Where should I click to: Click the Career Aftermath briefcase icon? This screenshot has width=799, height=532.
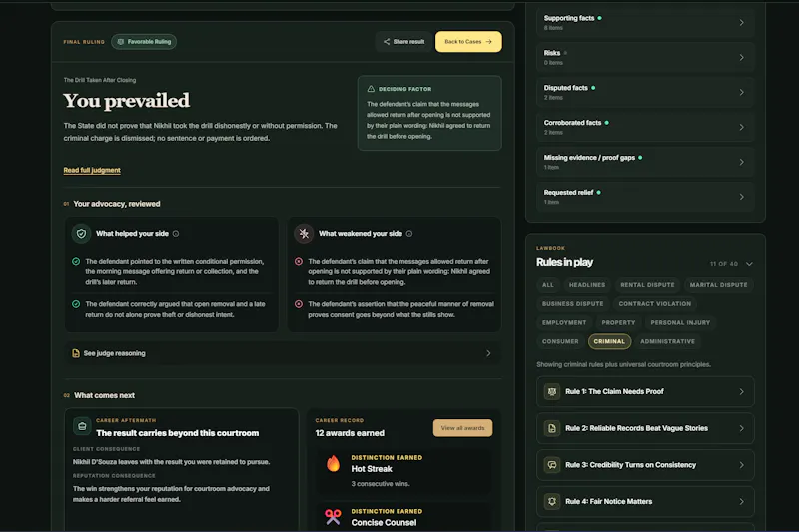82,426
